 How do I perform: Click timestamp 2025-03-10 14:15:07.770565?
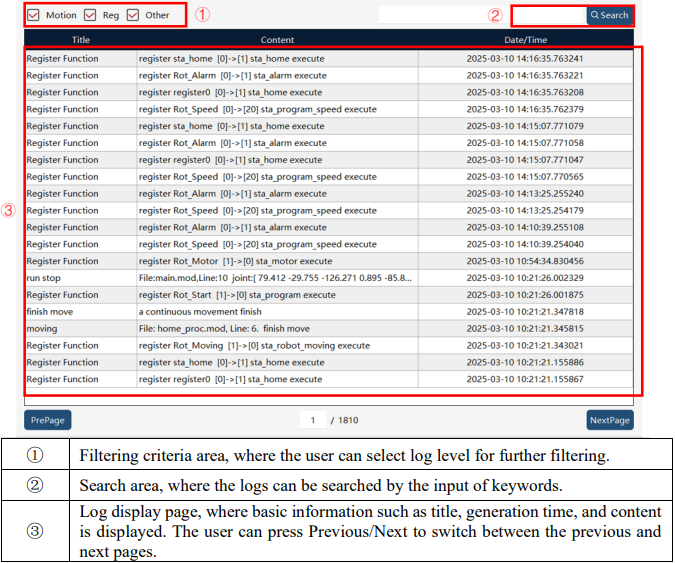point(525,177)
